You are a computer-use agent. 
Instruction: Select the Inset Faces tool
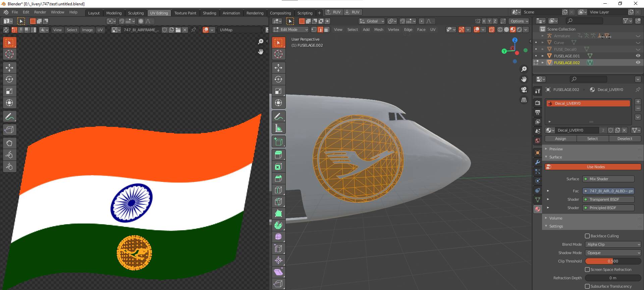278,166
